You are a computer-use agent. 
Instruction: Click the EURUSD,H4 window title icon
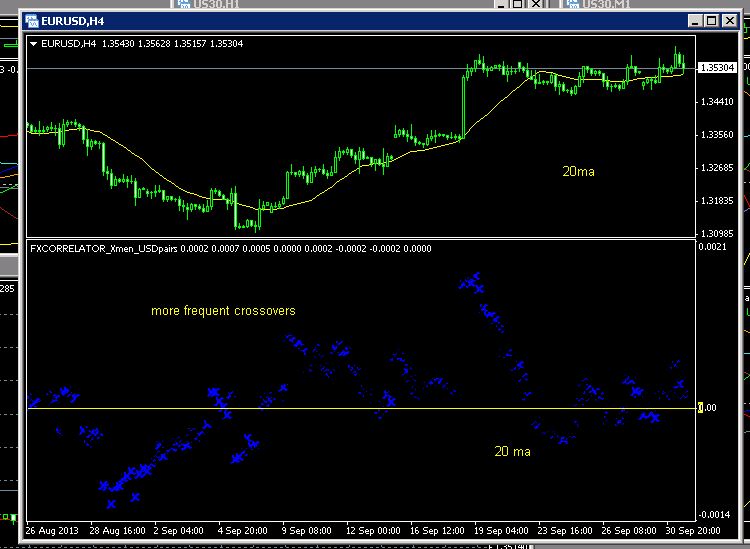click(32, 21)
